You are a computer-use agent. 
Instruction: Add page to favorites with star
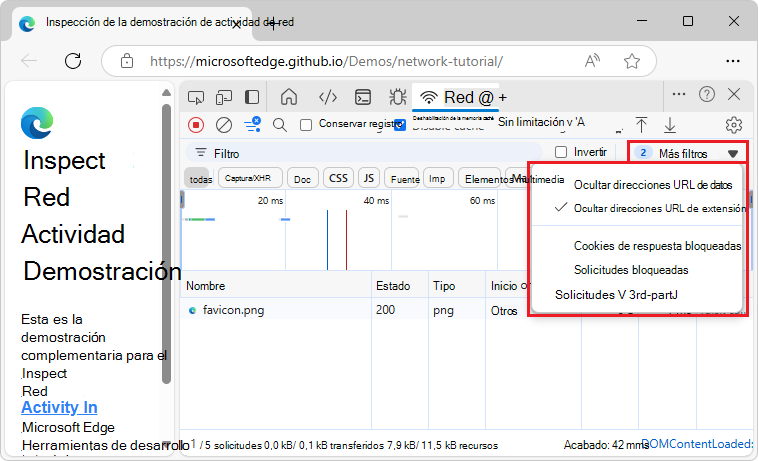[631, 61]
